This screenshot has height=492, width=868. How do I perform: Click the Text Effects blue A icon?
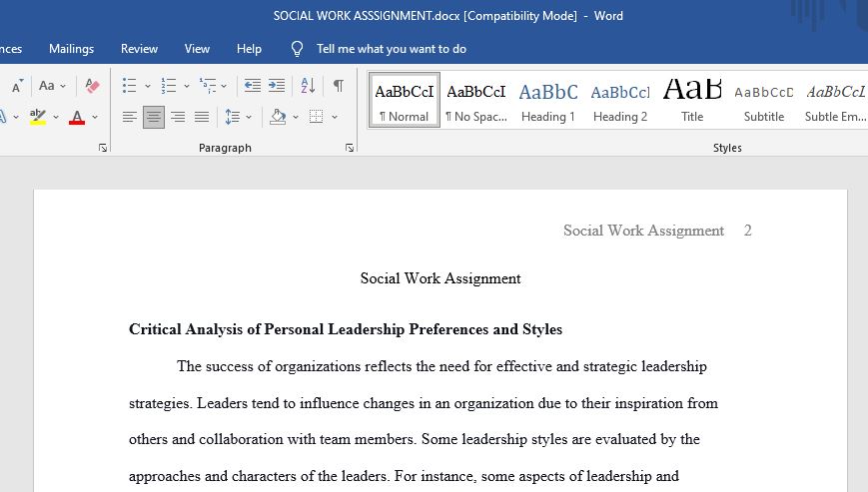(x=2, y=117)
